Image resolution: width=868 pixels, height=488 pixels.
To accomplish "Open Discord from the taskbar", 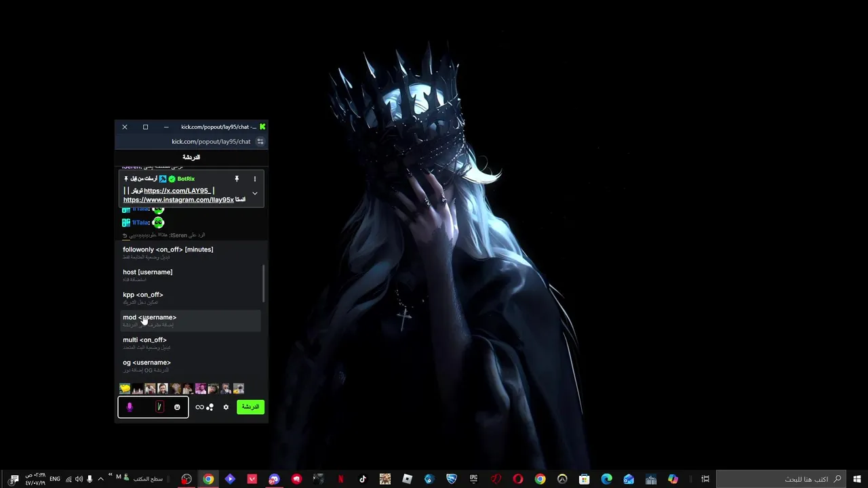I will tap(274, 479).
